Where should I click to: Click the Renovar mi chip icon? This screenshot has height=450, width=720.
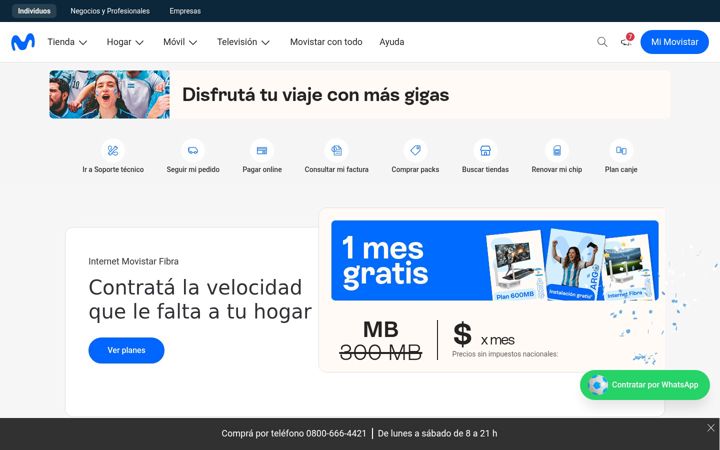tap(557, 150)
